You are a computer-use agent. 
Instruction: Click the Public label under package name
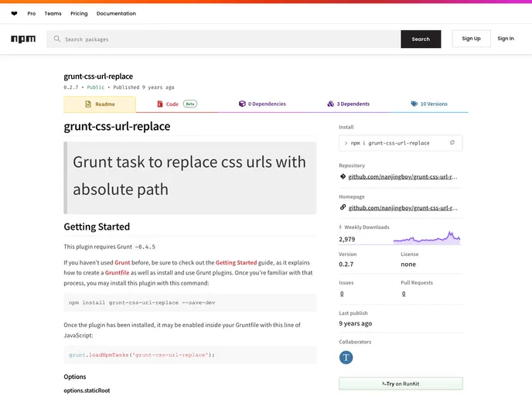(x=96, y=87)
